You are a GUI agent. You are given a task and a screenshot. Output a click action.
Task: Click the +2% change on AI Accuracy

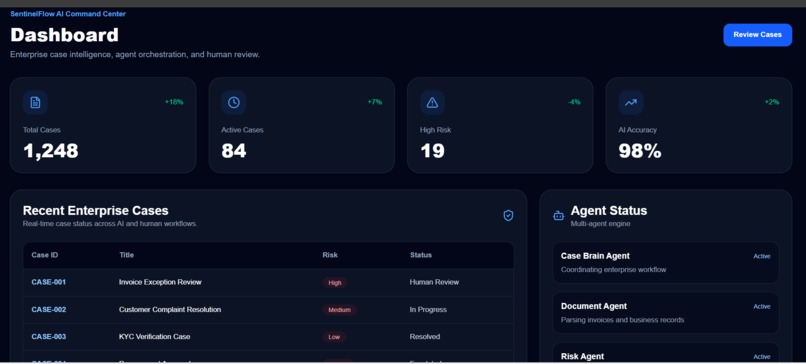coord(772,102)
